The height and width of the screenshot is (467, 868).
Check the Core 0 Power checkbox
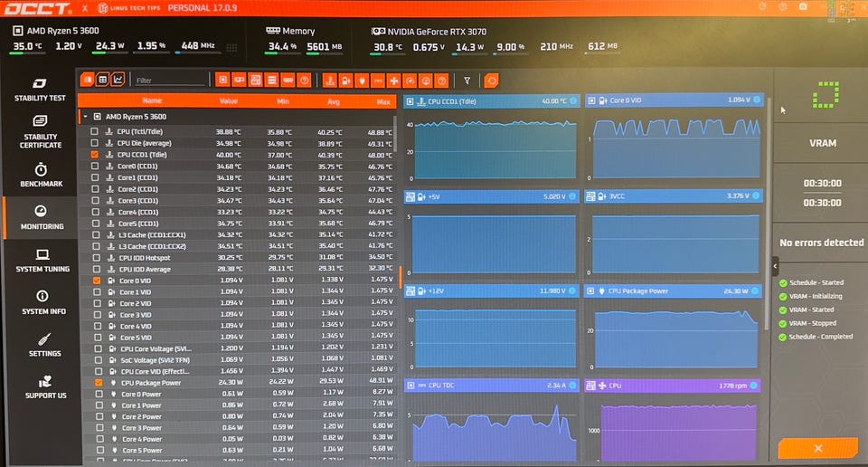(x=99, y=394)
